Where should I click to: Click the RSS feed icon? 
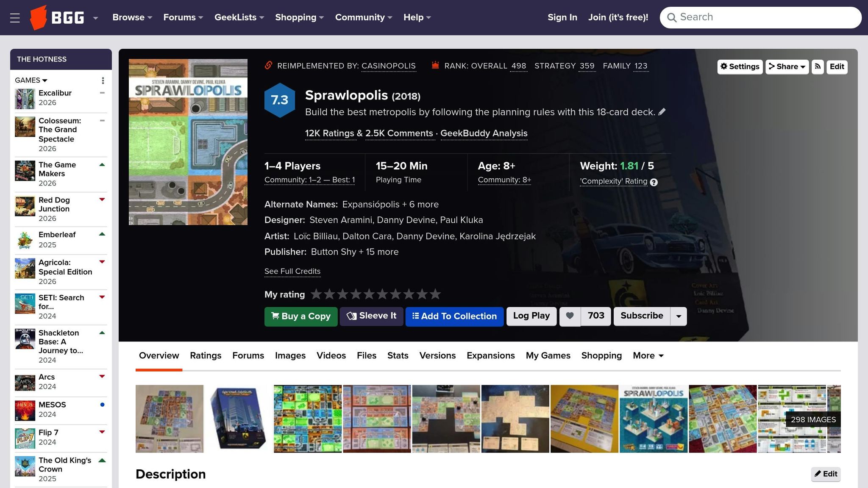pos(818,67)
